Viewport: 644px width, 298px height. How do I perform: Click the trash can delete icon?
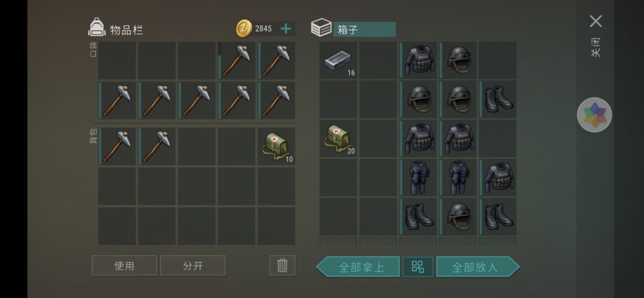[x=282, y=266]
